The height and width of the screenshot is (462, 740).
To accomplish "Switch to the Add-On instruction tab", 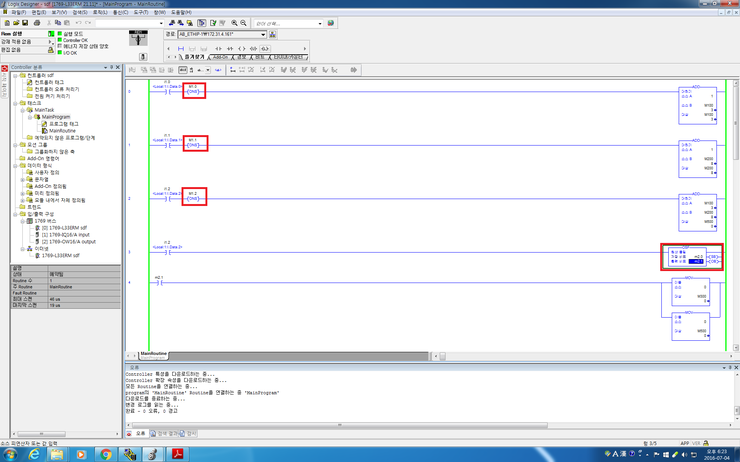I will pos(220,57).
